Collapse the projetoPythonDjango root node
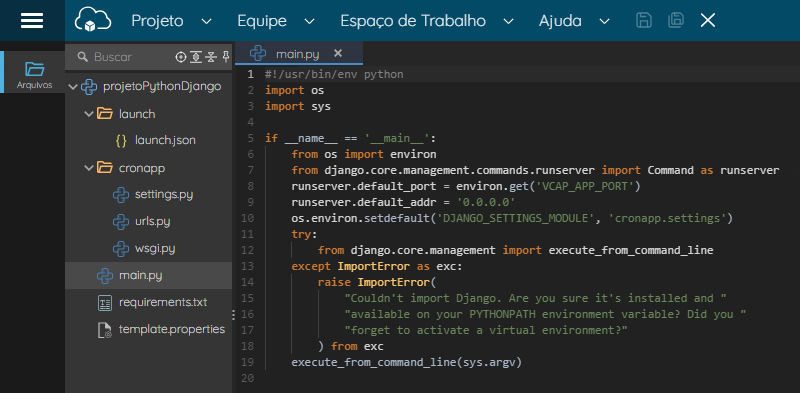The height and width of the screenshot is (393, 800). (x=72, y=87)
